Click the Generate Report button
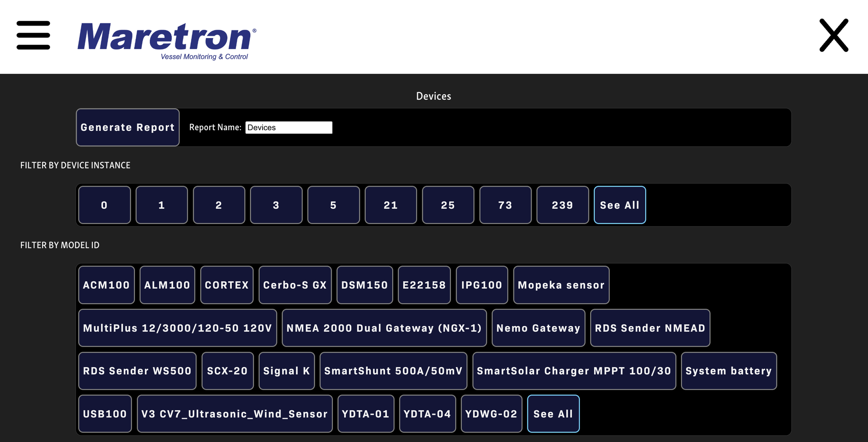Viewport: 868px width, 442px height. (x=128, y=127)
